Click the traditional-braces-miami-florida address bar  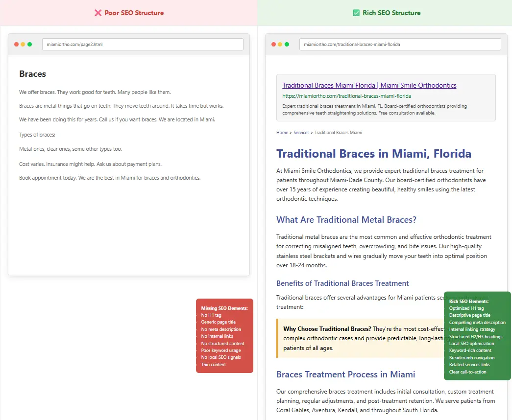point(400,45)
